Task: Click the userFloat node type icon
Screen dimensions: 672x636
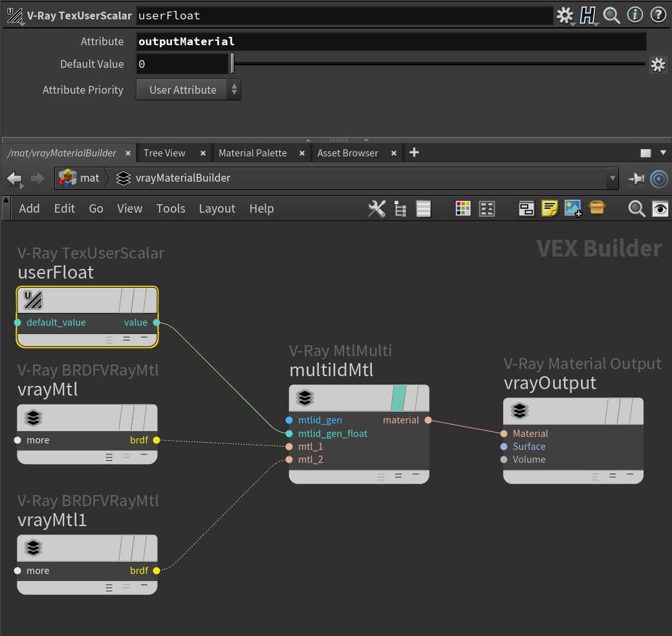Action: click(x=33, y=300)
